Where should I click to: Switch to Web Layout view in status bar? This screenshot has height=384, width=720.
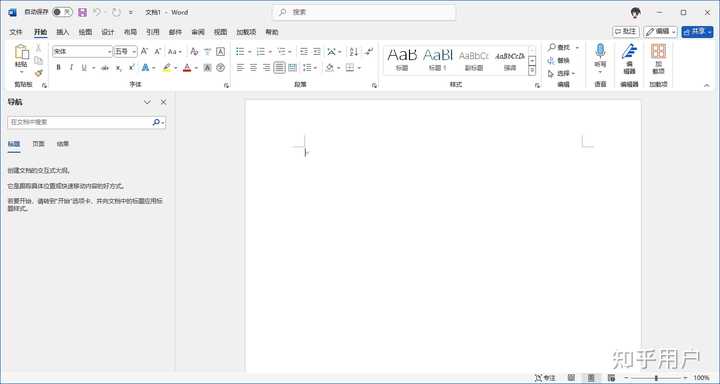click(x=611, y=378)
